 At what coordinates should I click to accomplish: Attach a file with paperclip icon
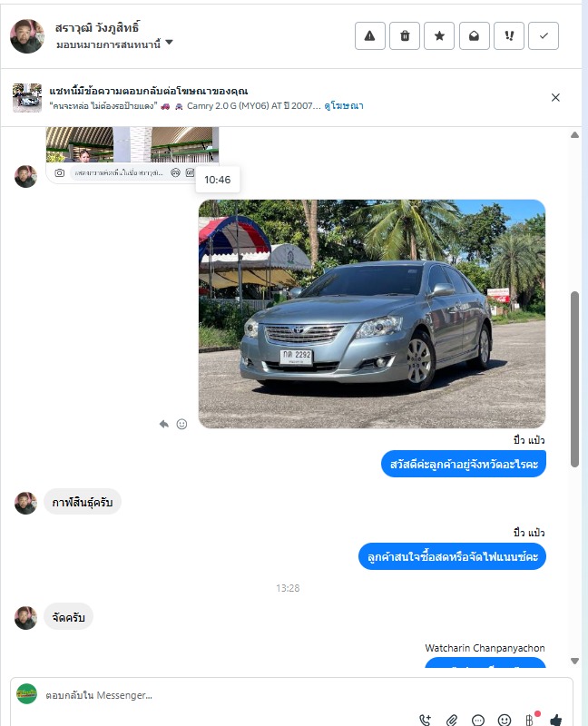pyautogui.click(x=452, y=720)
